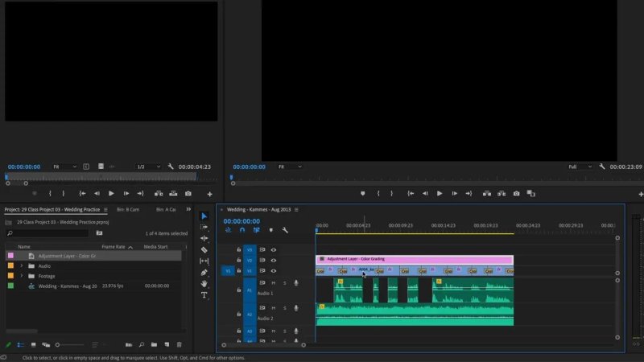Open Program monitor Full resolution dropdown
Image resolution: width=644 pixels, height=362 pixels.
[x=580, y=167]
